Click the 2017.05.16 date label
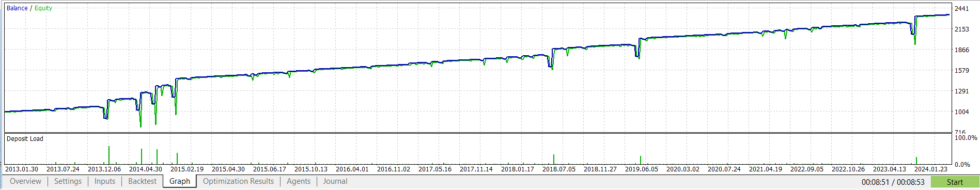This screenshot has height=190, width=980. point(435,169)
